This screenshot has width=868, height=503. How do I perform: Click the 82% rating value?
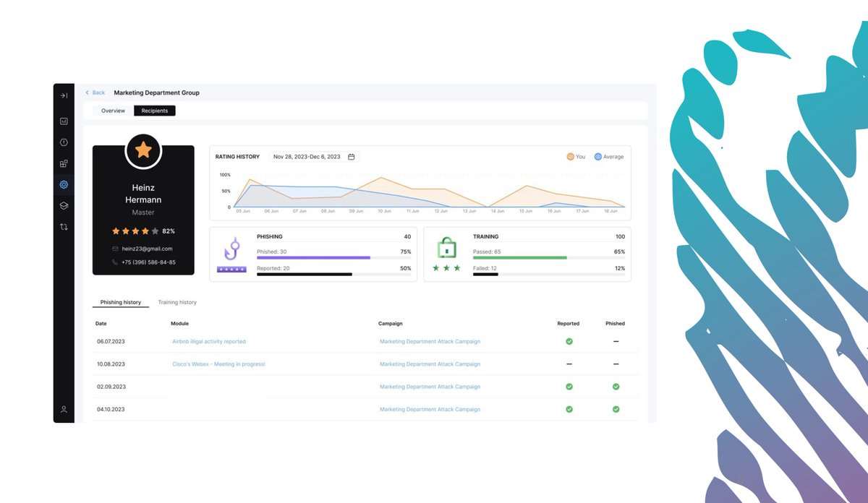tap(169, 231)
